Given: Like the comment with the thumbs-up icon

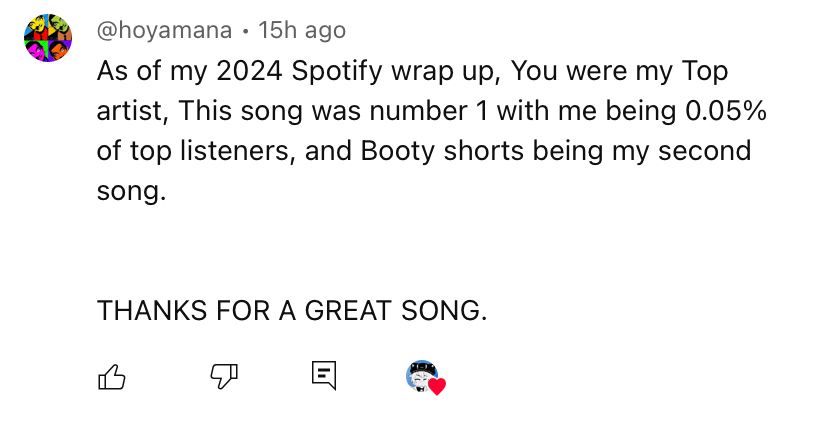Looking at the screenshot, I should pyautogui.click(x=112, y=377).
